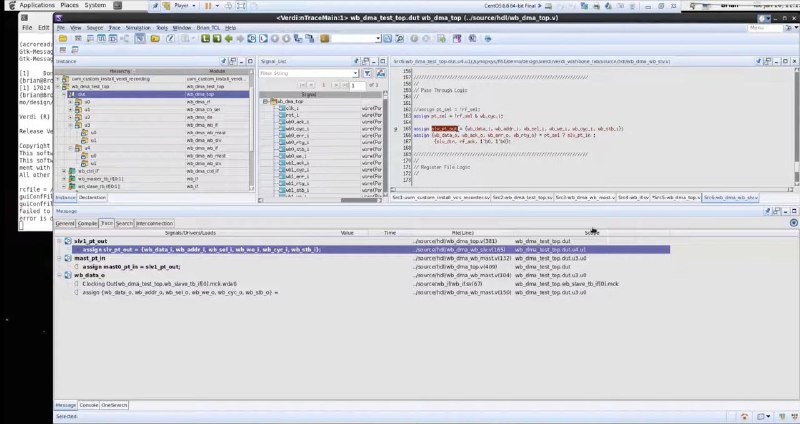
Task: Collapse wb_dma_top in Signal_List tree
Action: tap(265, 102)
